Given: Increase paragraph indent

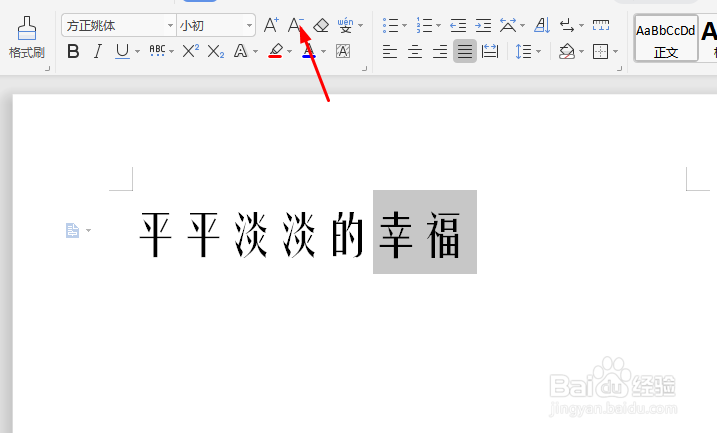Looking at the screenshot, I should pyautogui.click(x=483, y=25).
